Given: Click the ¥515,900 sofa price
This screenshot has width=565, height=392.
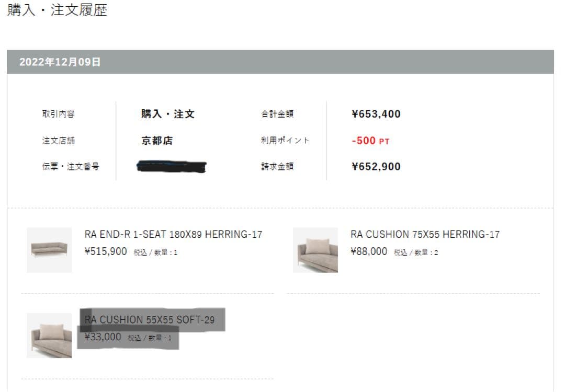Looking at the screenshot, I should click(x=106, y=252).
